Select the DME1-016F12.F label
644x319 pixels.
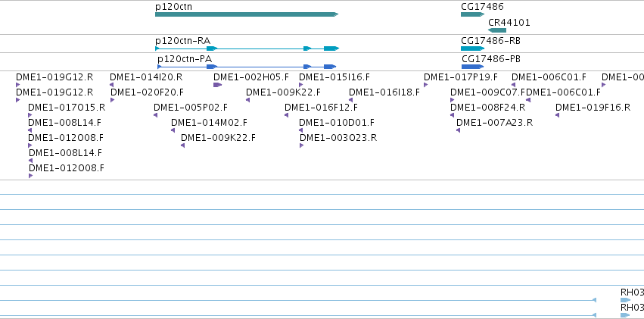(x=321, y=108)
